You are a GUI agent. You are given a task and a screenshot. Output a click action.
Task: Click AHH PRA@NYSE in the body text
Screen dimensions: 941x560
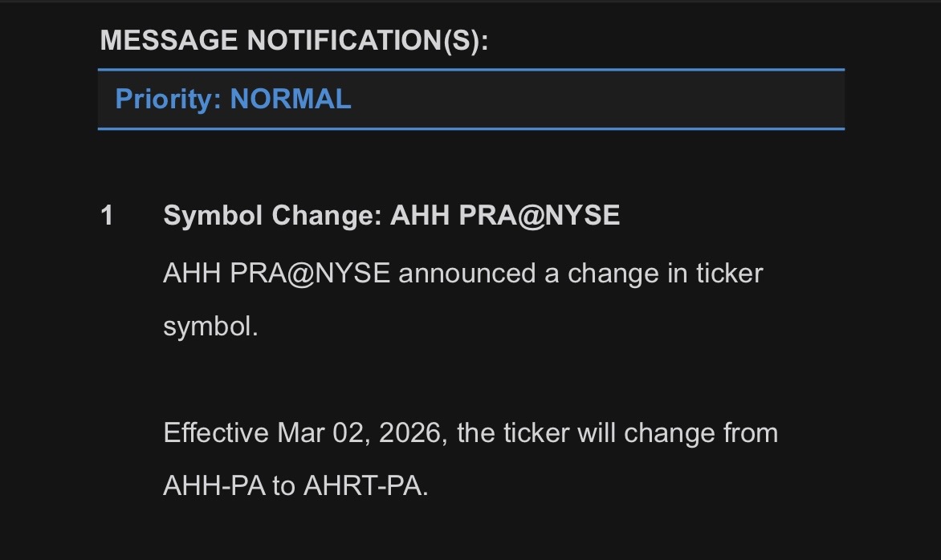(276, 274)
